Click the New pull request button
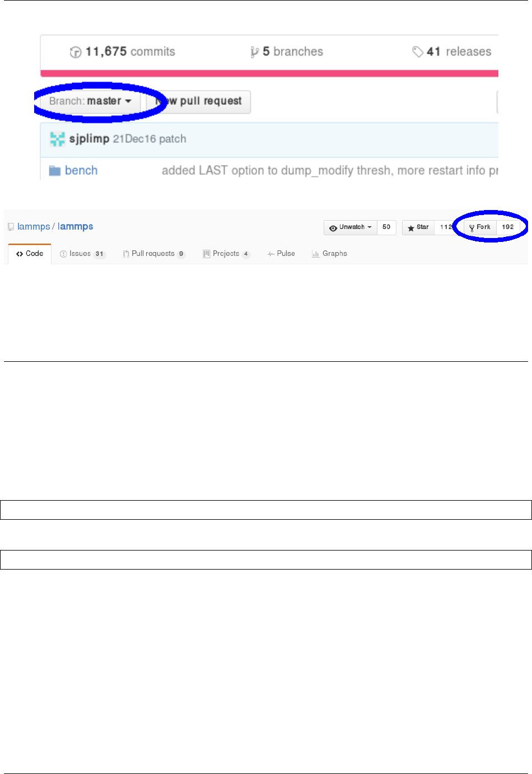Screen dimensions: 532x774 click(x=198, y=101)
